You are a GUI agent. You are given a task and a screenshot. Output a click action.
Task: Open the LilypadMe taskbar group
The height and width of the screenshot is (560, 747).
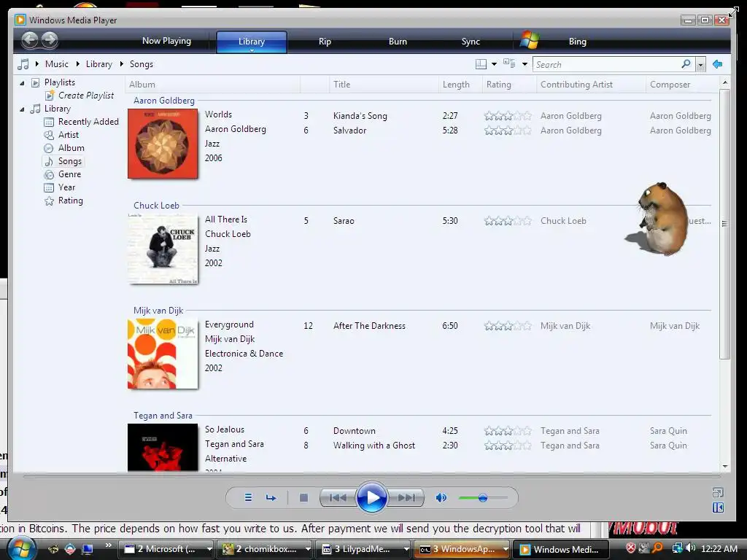pyautogui.click(x=364, y=549)
